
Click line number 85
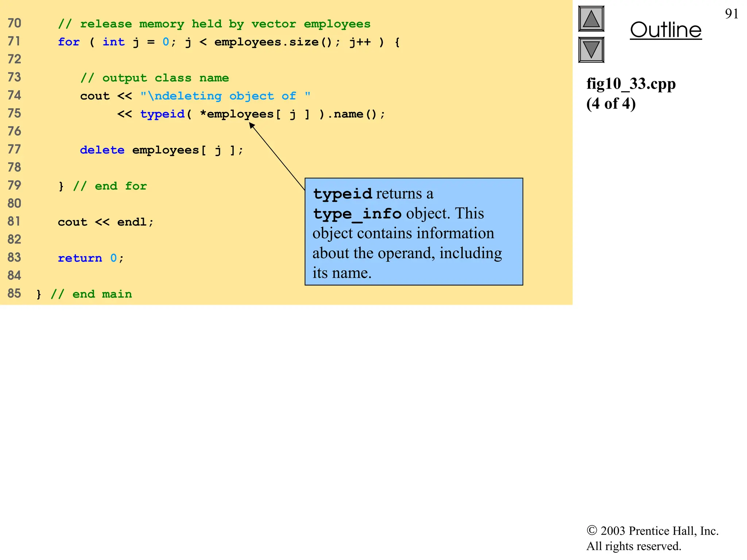pyautogui.click(x=14, y=293)
